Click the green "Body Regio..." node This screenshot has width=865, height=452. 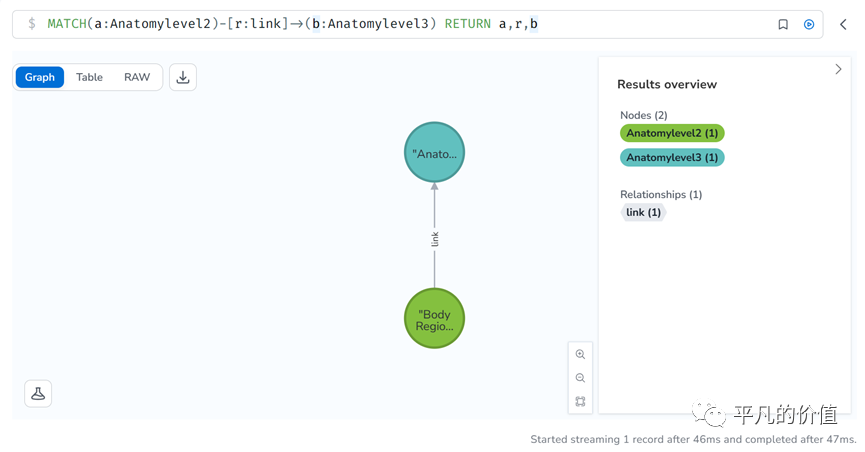(434, 319)
